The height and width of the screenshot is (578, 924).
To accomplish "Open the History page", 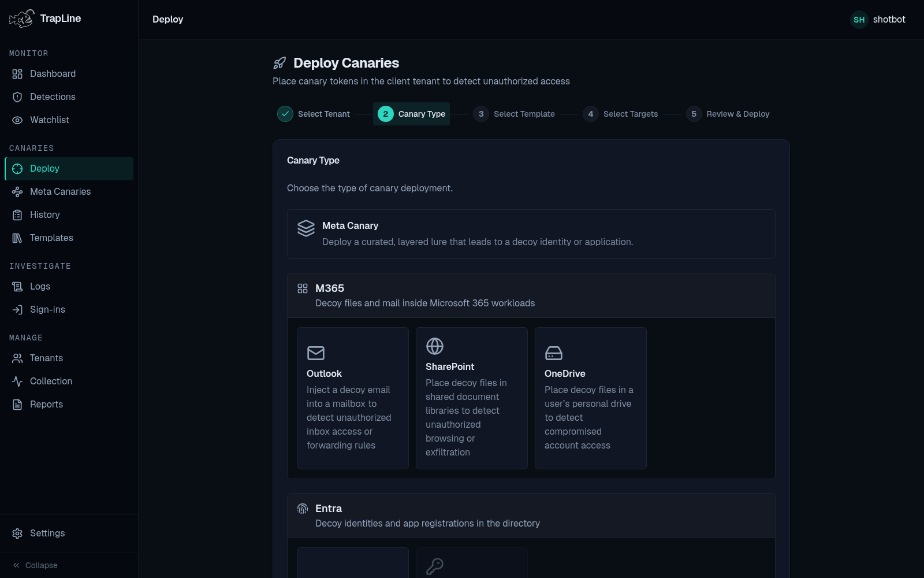I will pos(69,215).
